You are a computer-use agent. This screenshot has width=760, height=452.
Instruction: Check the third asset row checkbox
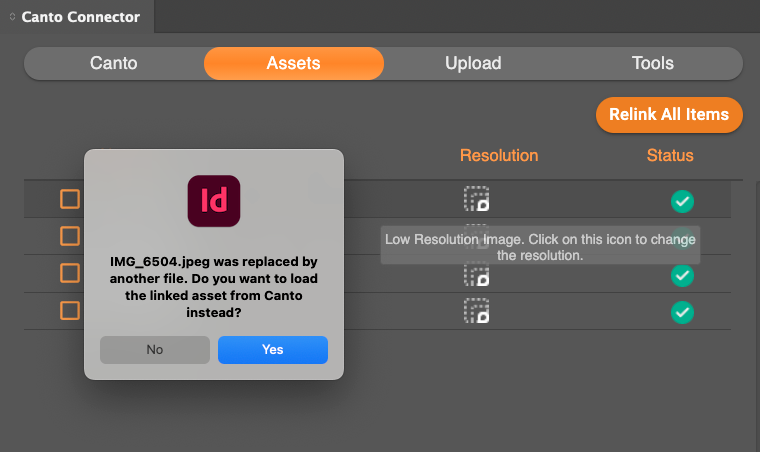click(x=70, y=273)
